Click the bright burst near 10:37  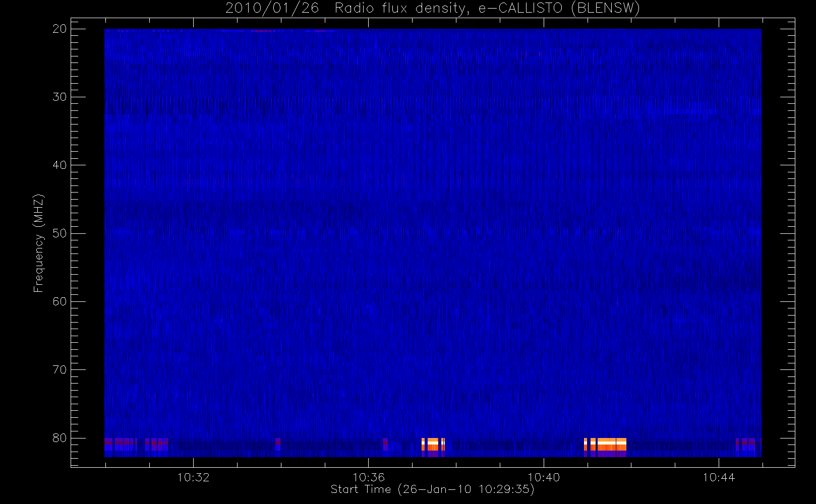point(433,445)
